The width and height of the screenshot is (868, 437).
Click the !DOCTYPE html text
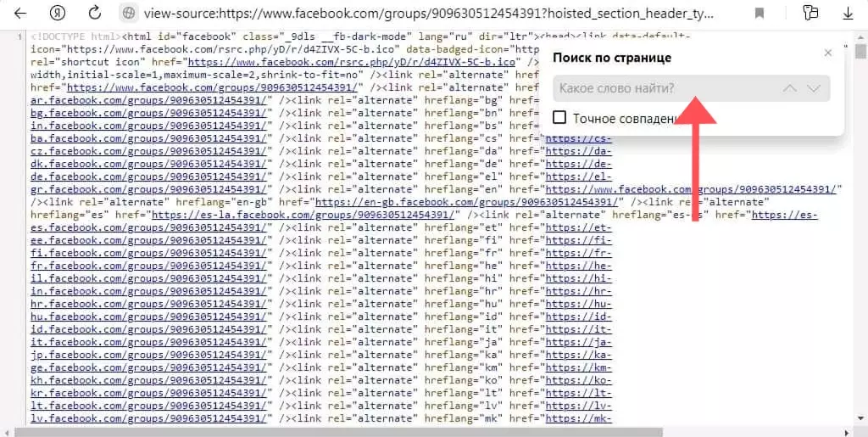(x=75, y=36)
